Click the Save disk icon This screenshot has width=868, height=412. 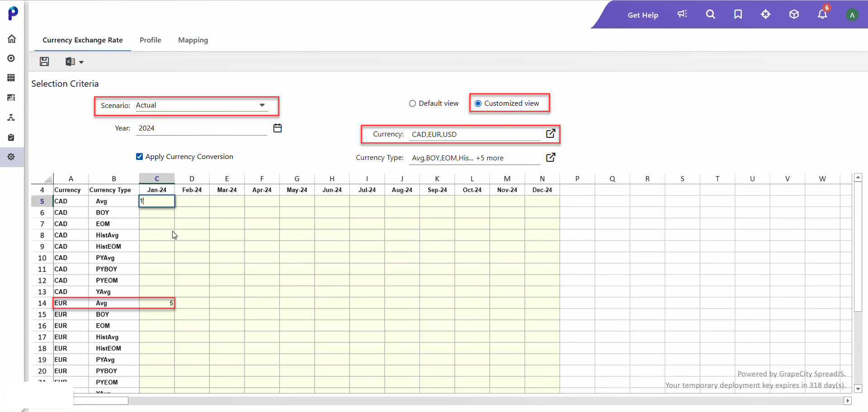click(44, 61)
